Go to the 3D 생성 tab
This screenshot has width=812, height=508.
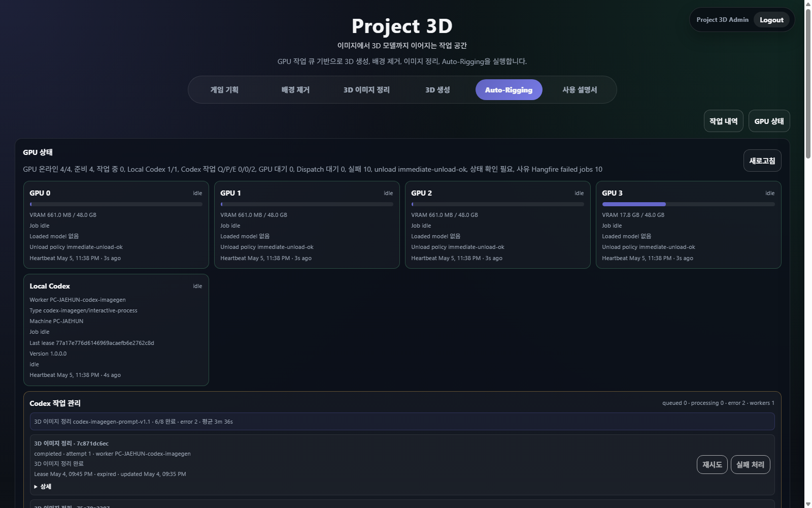pos(437,90)
